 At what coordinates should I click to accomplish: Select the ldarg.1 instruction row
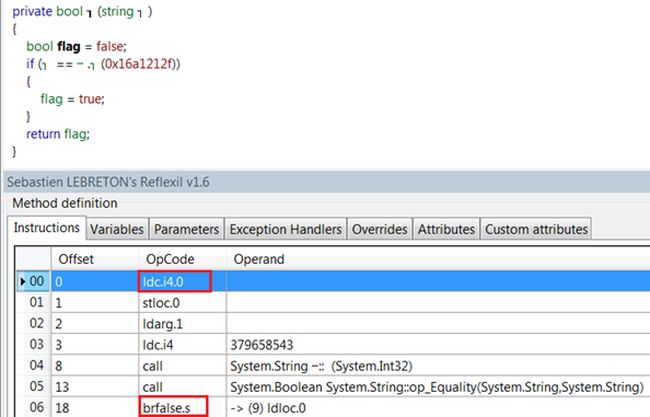[333, 323]
